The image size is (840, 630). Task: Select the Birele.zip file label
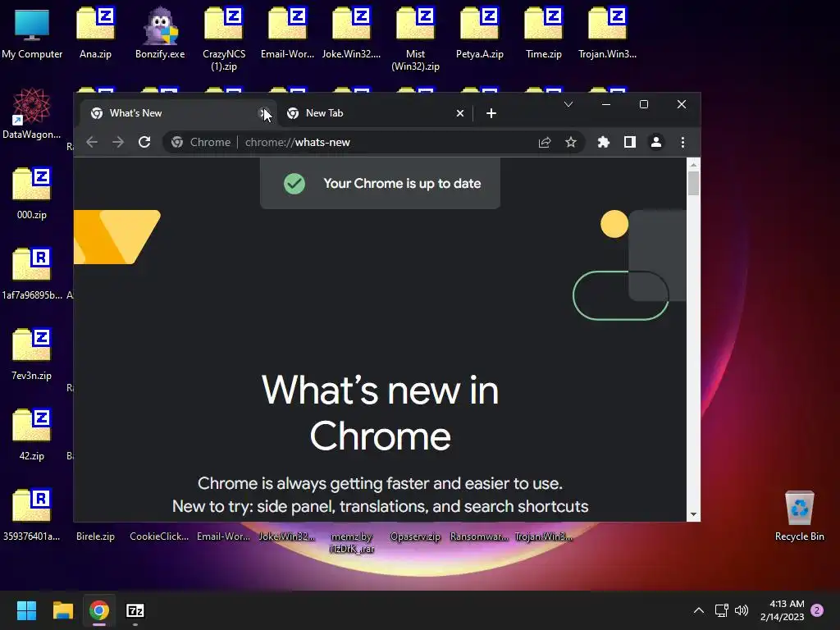95,536
